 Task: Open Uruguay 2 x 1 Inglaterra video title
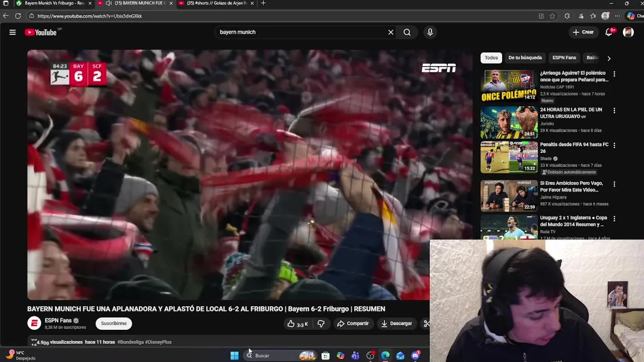pyautogui.click(x=574, y=221)
